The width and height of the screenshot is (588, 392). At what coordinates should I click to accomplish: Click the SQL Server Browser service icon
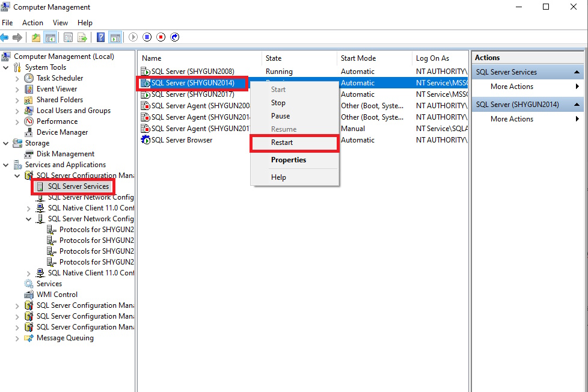tap(145, 140)
